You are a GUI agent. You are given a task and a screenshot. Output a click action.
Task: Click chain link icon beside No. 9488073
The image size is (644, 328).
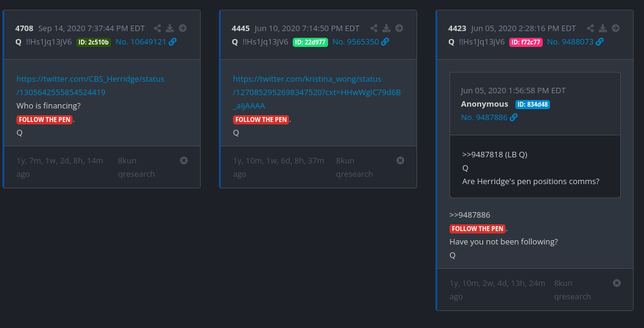[599, 42]
